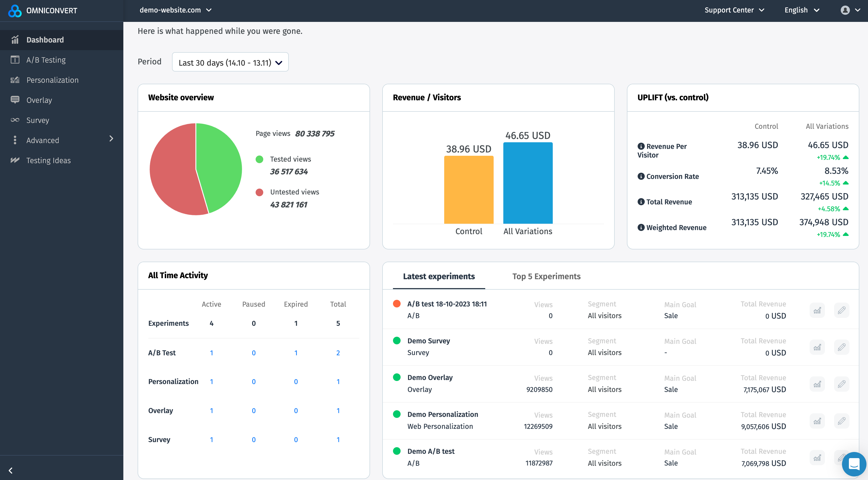Click the Omniconvert logo icon
This screenshot has width=868, height=480.
point(15,11)
